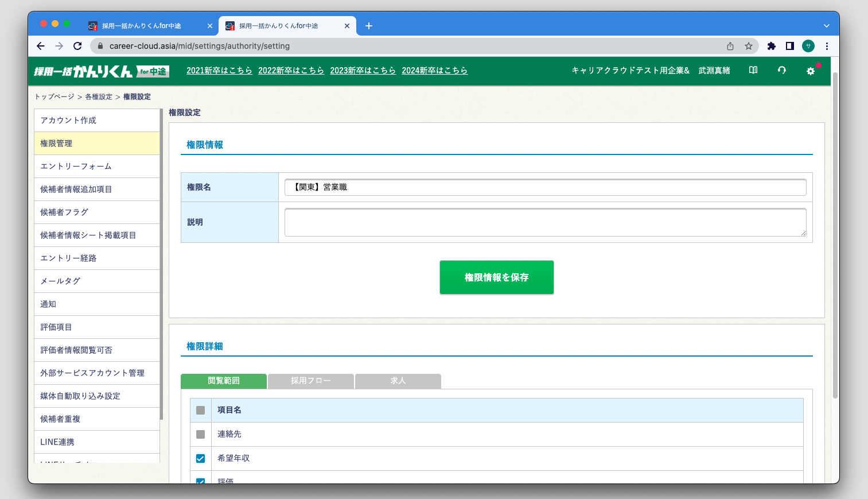
Task: Go to 各種設定 breadcrumb
Action: (99, 96)
